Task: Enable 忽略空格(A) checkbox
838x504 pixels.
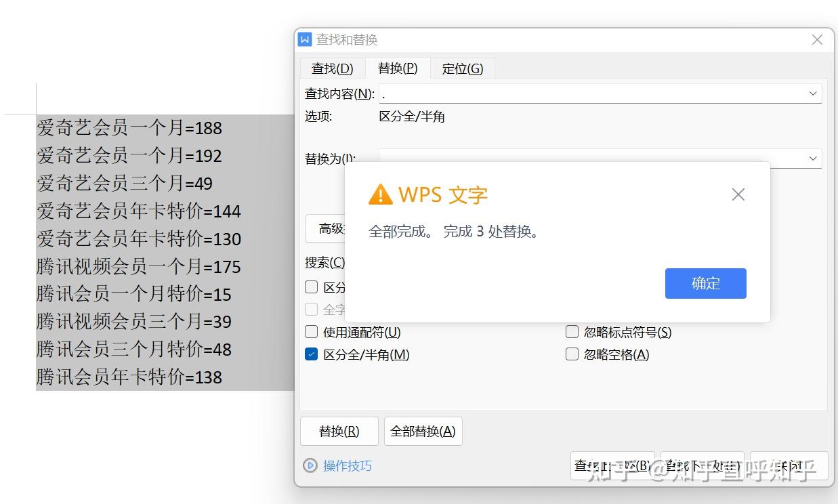Action: [x=572, y=354]
